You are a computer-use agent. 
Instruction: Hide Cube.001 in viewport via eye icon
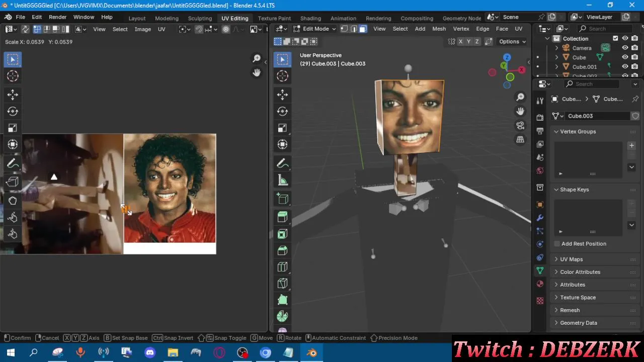(625, 66)
